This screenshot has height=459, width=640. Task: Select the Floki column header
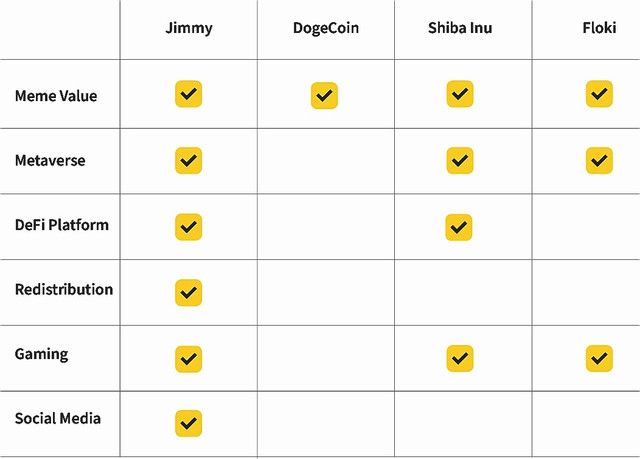598,28
